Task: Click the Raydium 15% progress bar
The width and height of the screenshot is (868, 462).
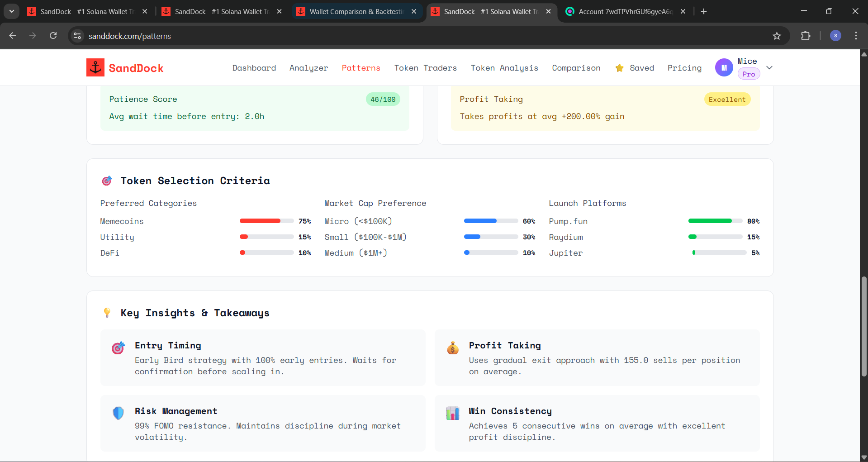Action: click(715, 237)
